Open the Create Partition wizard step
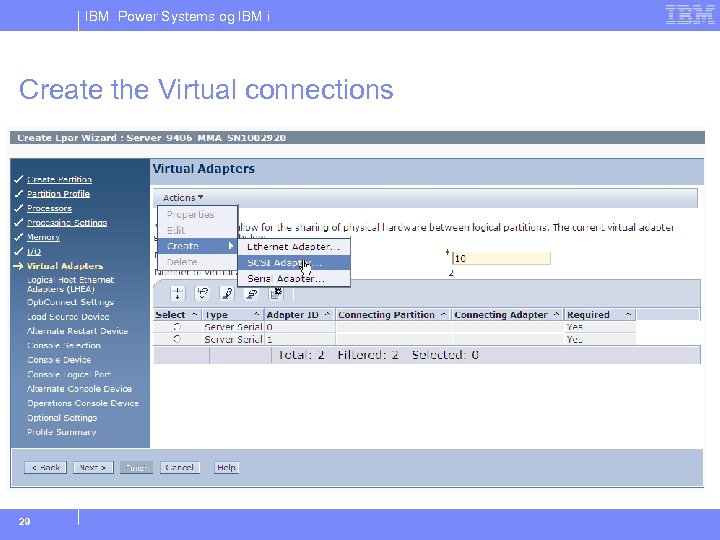The width and height of the screenshot is (720, 540). (59, 179)
